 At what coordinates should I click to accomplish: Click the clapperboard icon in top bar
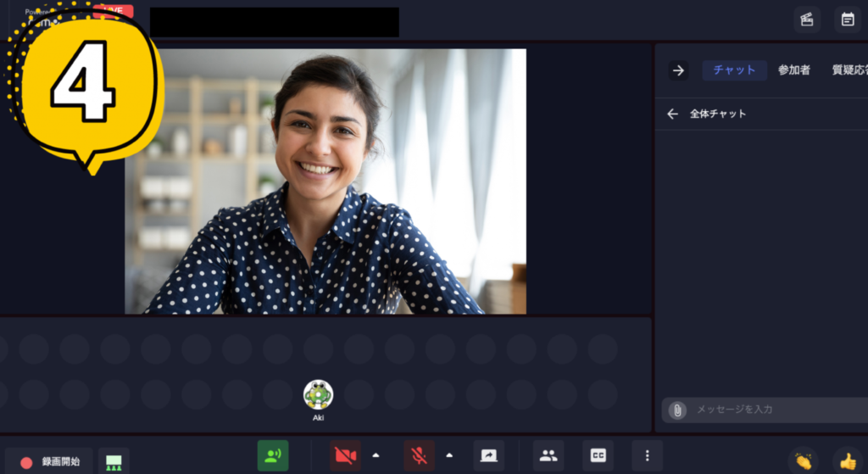point(806,20)
